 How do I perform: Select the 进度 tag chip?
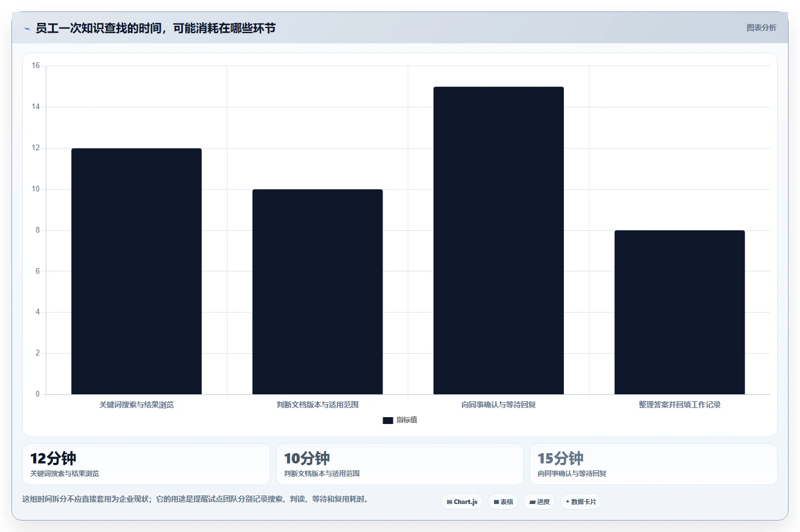[x=539, y=502]
